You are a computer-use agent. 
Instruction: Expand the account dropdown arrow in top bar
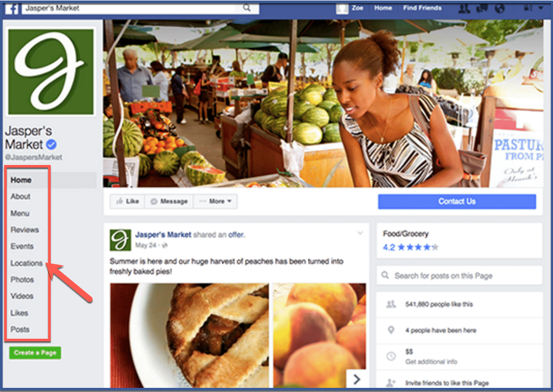click(540, 8)
